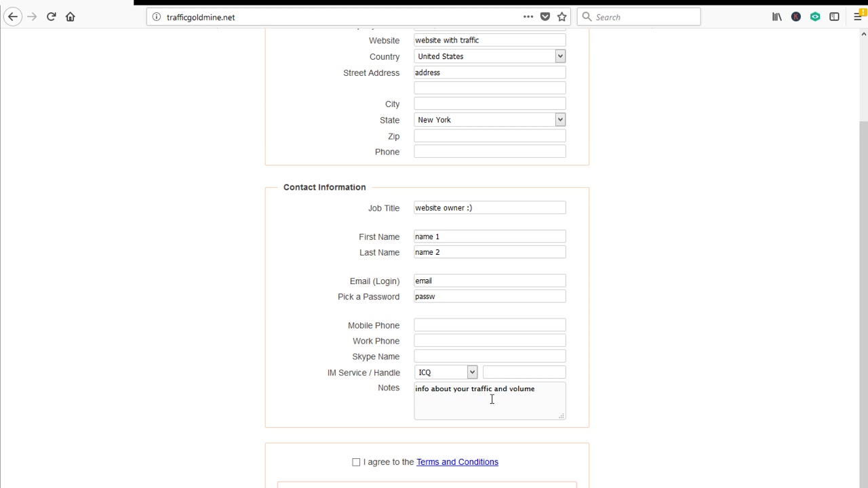The height and width of the screenshot is (488, 868).
Task: Bookmark this page with the star
Action: tap(561, 17)
